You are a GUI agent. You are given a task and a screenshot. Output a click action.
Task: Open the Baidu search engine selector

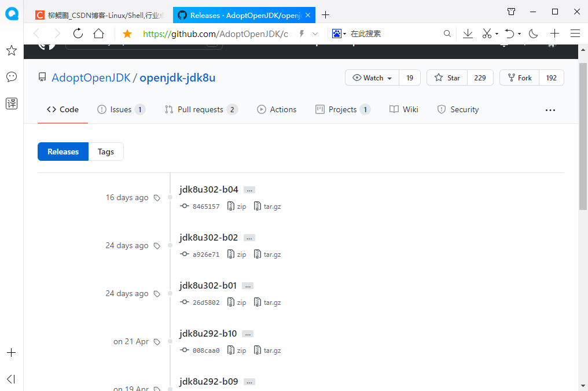(x=339, y=34)
